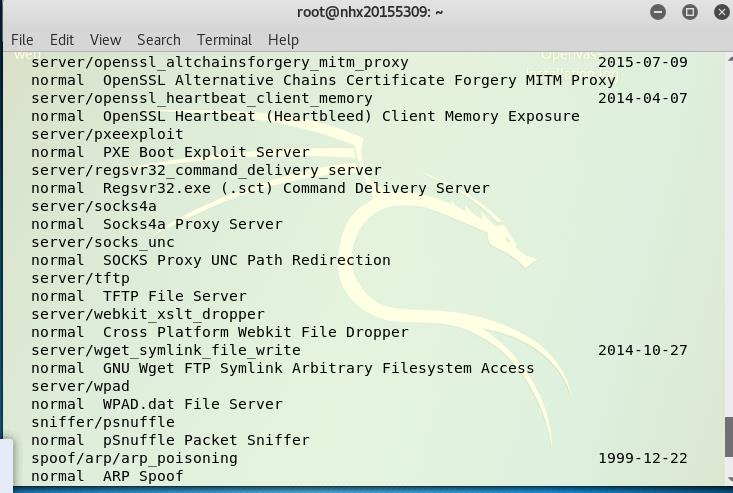
Task: Click the scrollbar up arrow
Action: point(729,58)
